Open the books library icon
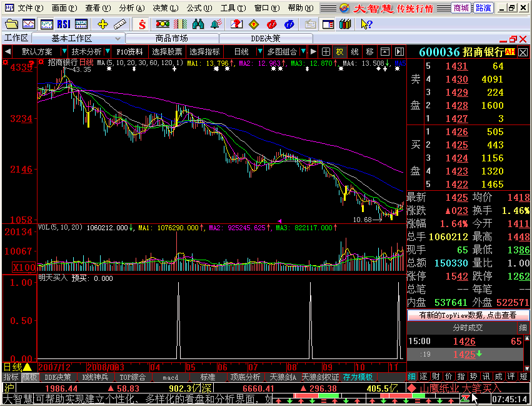This screenshot has height=406, width=532. tap(345, 24)
